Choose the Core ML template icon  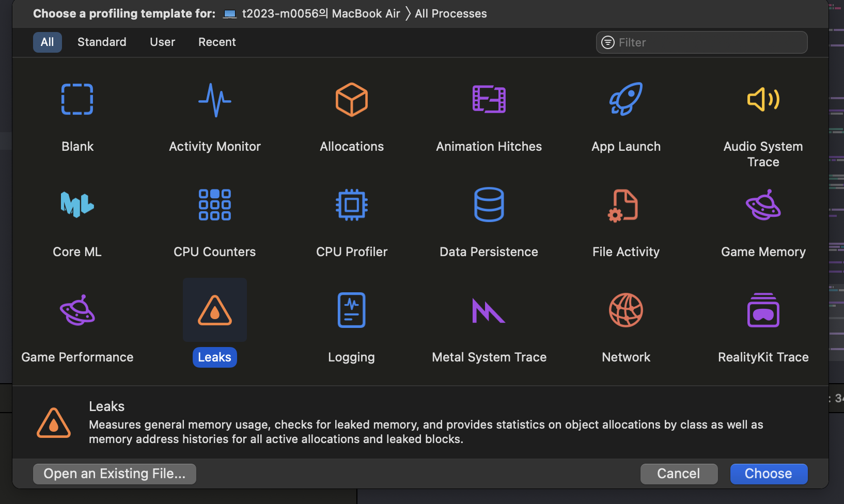point(77,204)
